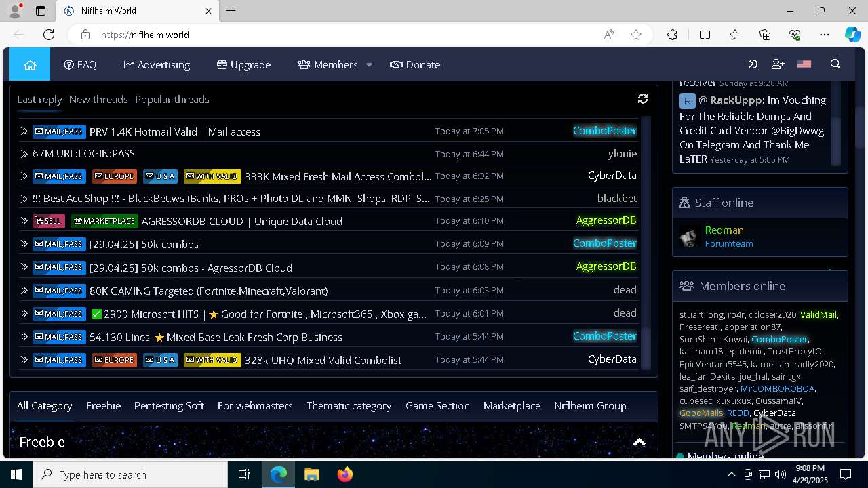Image resolution: width=868 pixels, height=488 pixels.
Task: Click the MARKETPLACE prefix tag
Action: [x=105, y=221]
